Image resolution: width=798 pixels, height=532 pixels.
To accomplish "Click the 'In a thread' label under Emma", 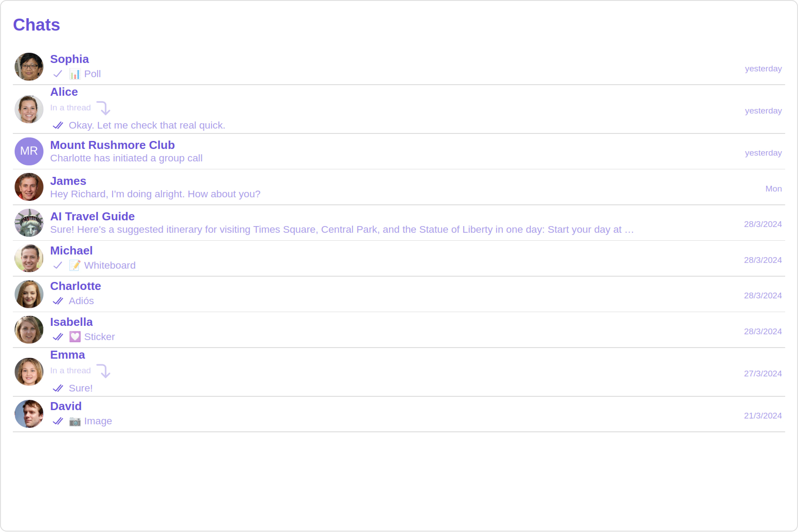I will (x=70, y=370).
